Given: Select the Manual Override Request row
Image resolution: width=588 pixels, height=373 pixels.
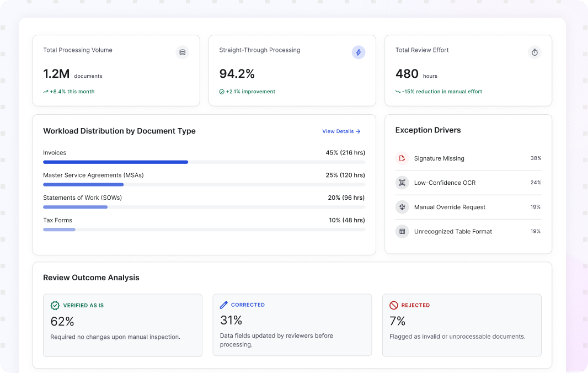Looking at the screenshot, I should pos(468,207).
